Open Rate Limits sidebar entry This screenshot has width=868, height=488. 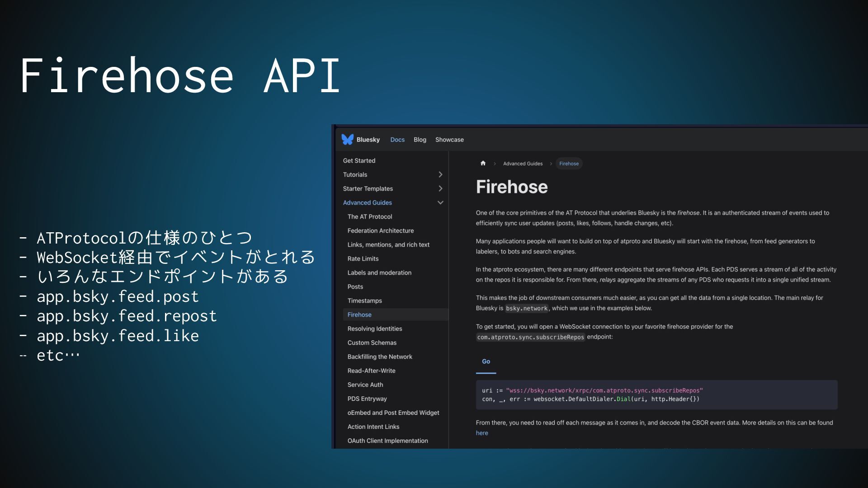363,259
